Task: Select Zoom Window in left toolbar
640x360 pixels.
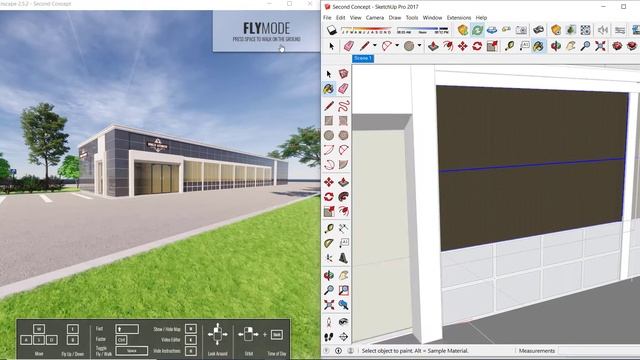Action: pyautogui.click(x=343, y=290)
